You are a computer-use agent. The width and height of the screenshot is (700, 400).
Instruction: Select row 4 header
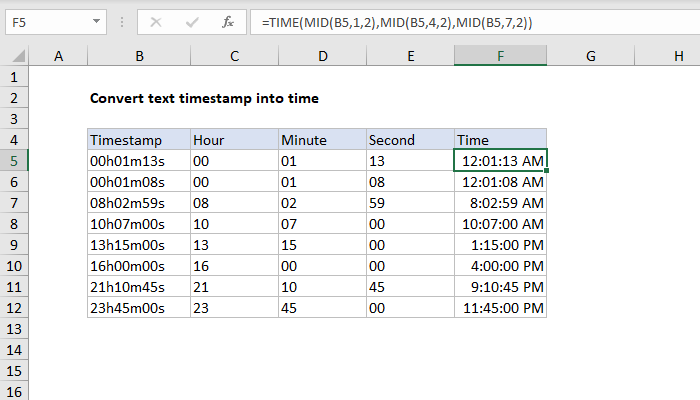[14, 140]
